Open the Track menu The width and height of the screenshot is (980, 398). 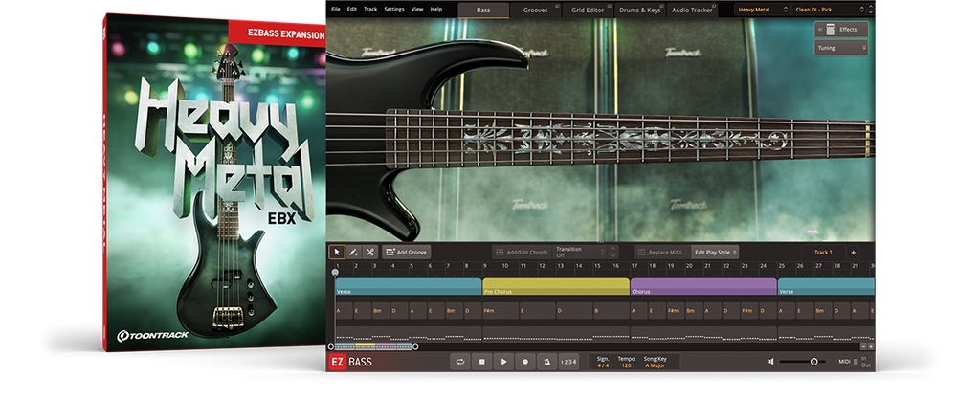coord(370,10)
